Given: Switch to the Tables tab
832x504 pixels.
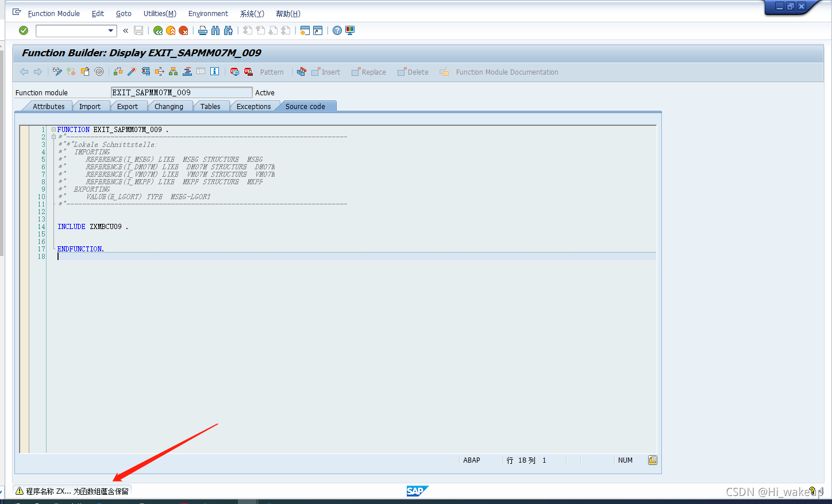Looking at the screenshot, I should (x=210, y=106).
